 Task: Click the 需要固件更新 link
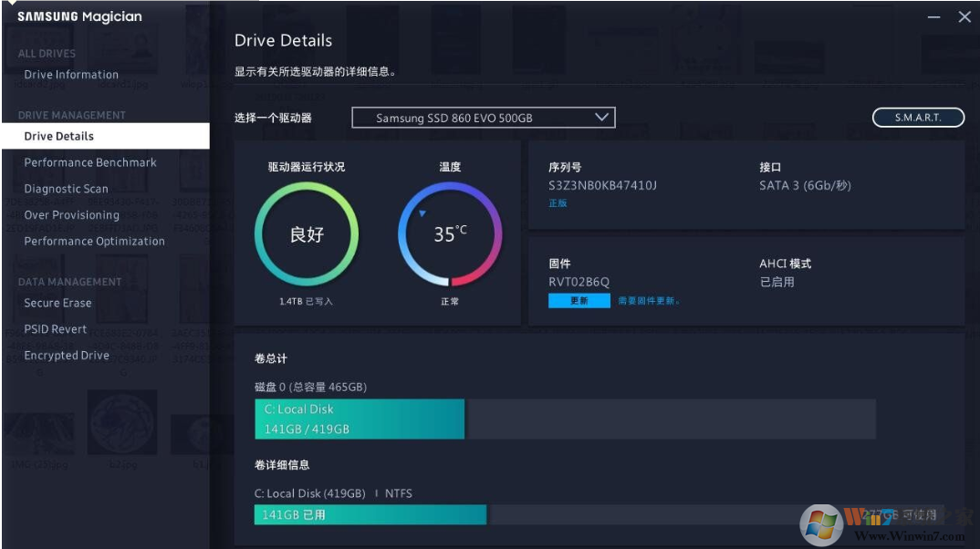[649, 301]
